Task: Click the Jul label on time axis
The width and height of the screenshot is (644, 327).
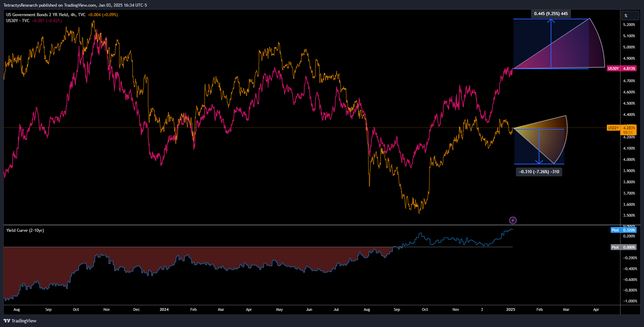Action: [336, 309]
